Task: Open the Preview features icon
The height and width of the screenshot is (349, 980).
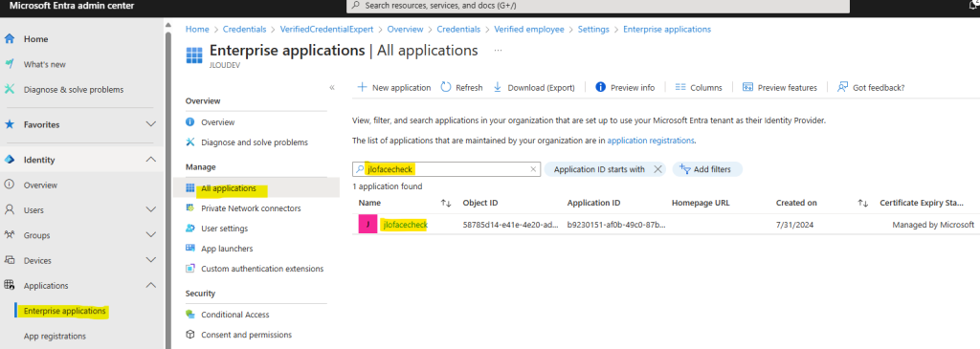Action: (747, 87)
